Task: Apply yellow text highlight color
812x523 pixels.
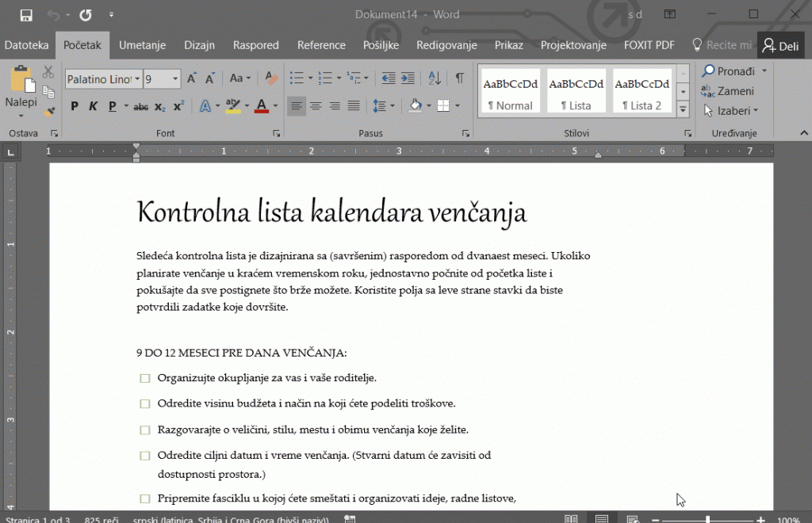Action: [x=233, y=106]
